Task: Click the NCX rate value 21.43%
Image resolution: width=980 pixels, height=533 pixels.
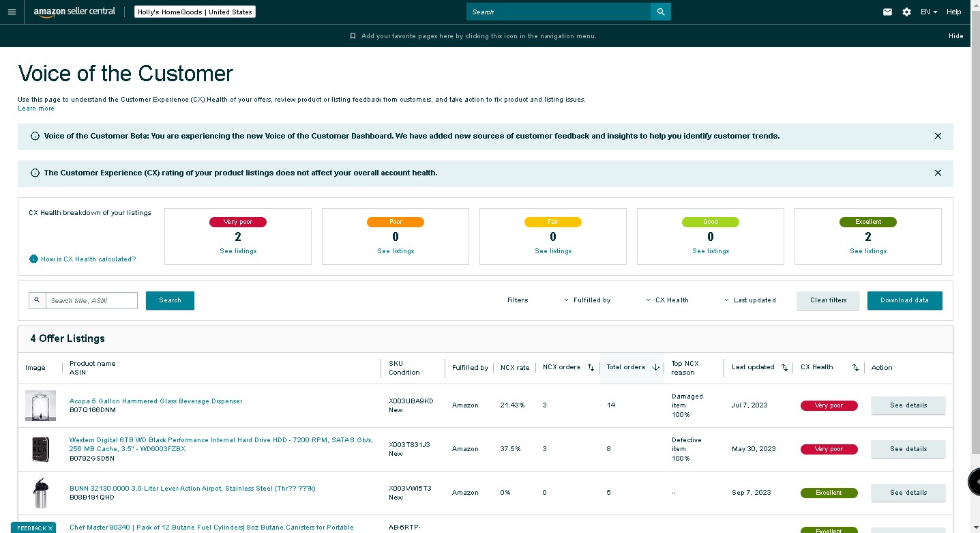Action: tap(513, 405)
